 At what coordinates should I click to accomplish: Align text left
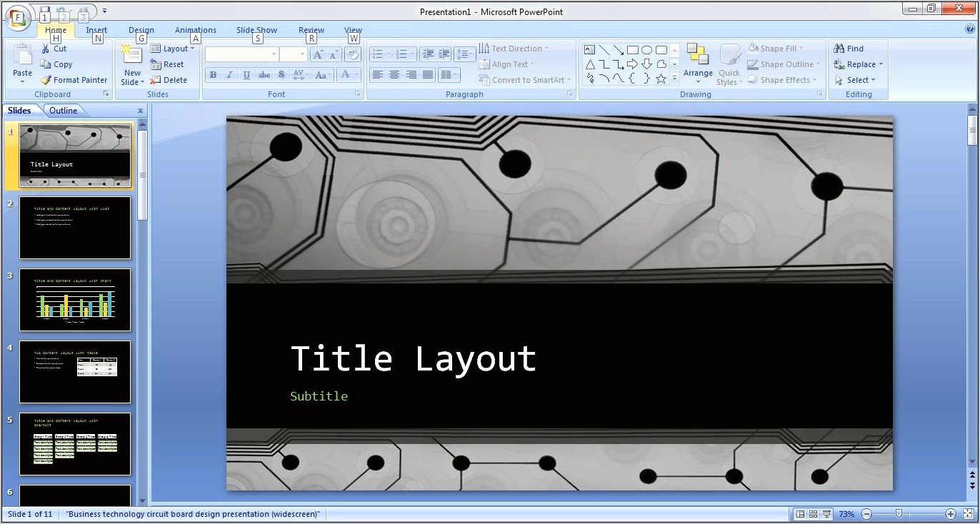377,75
